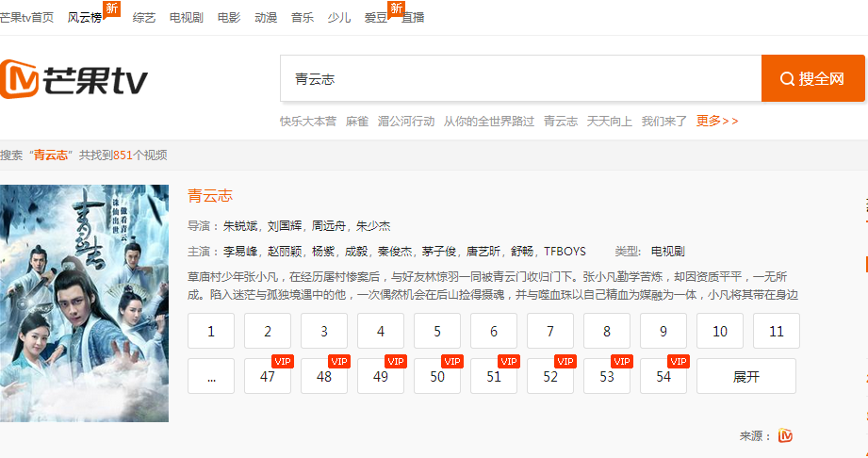This screenshot has width=868, height=458.
Task: Go to the 综艺 section
Action: pyautogui.click(x=144, y=18)
